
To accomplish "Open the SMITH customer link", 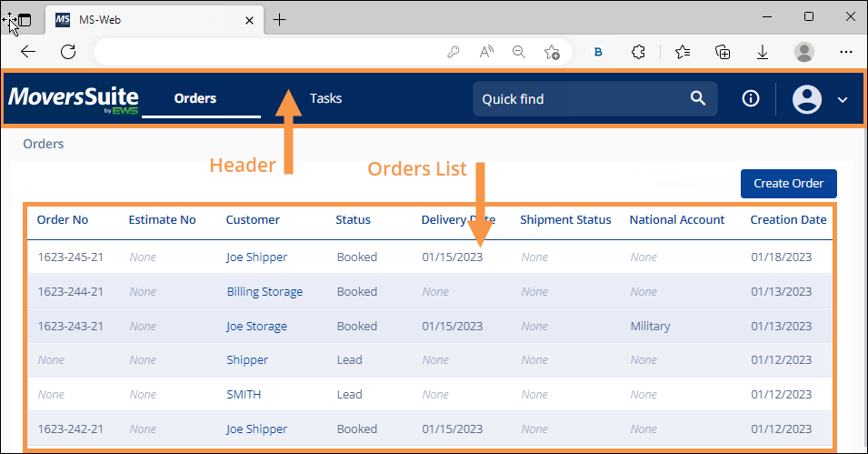I will pyautogui.click(x=244, y=395).
